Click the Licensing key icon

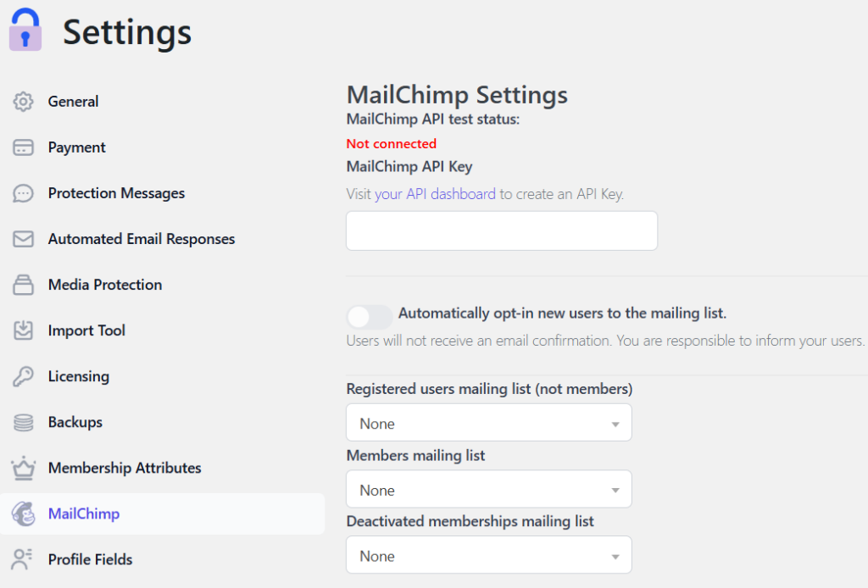[x=23, y=376]
